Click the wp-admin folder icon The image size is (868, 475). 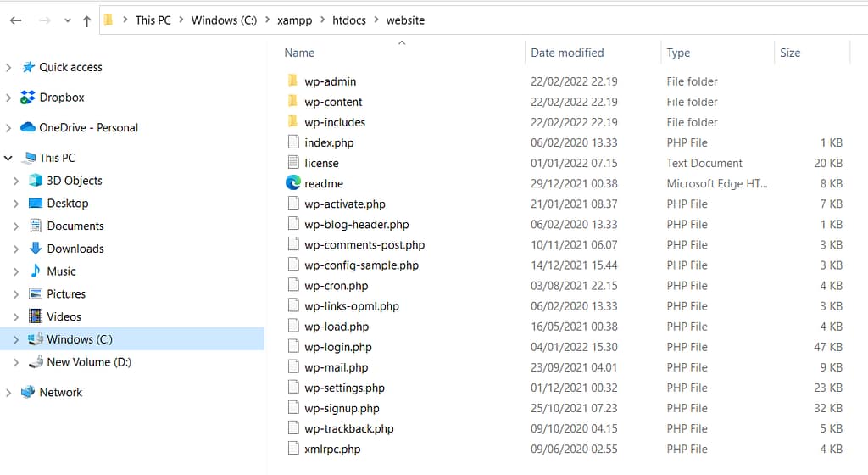point(293,81)
